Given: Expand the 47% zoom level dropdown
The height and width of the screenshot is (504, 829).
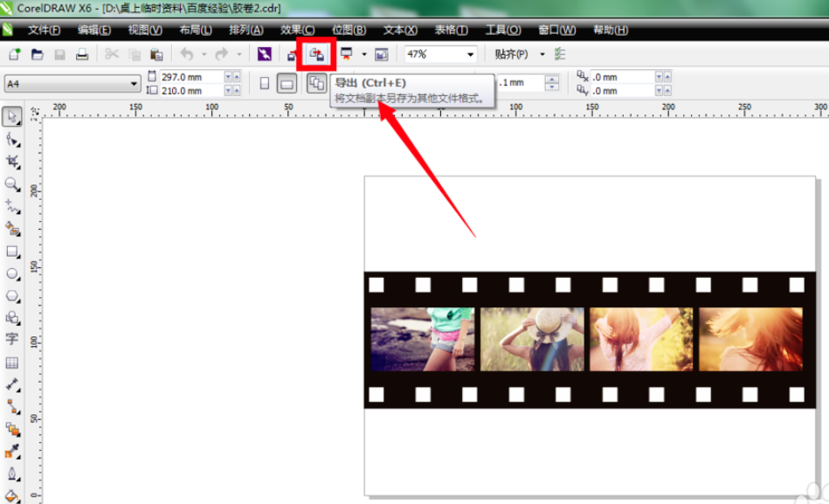Looking at the screenshot, I should pyautogui.click(x=470, y=54).
